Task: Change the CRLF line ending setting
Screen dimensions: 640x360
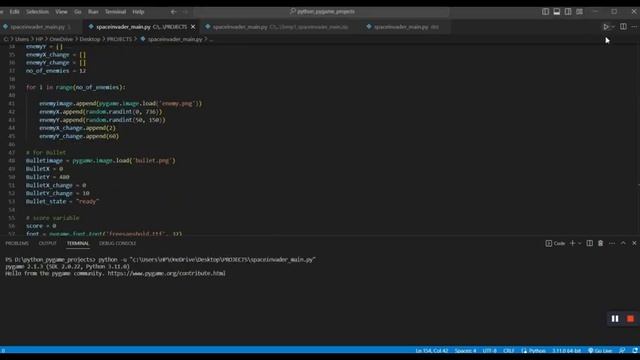Action: click(509, 351)
